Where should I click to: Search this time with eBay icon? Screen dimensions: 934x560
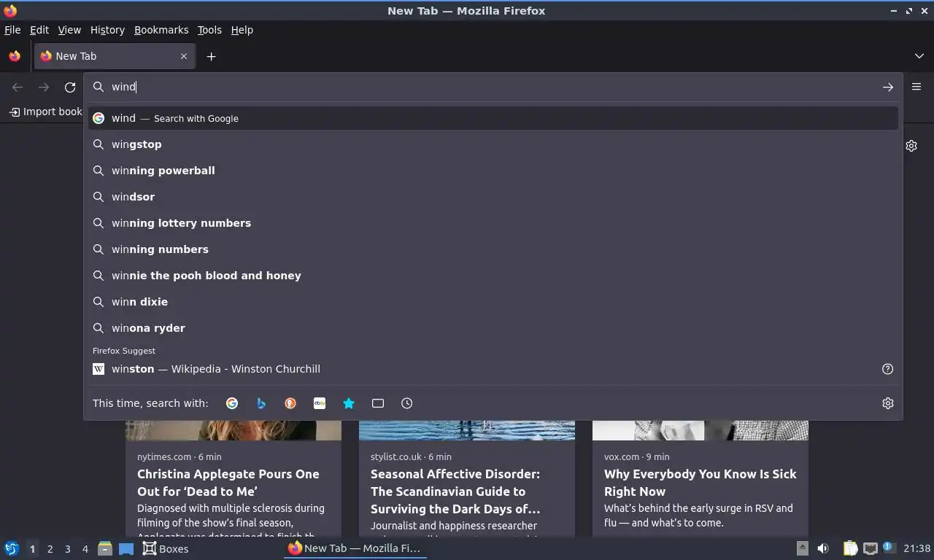tap(320, 403)
